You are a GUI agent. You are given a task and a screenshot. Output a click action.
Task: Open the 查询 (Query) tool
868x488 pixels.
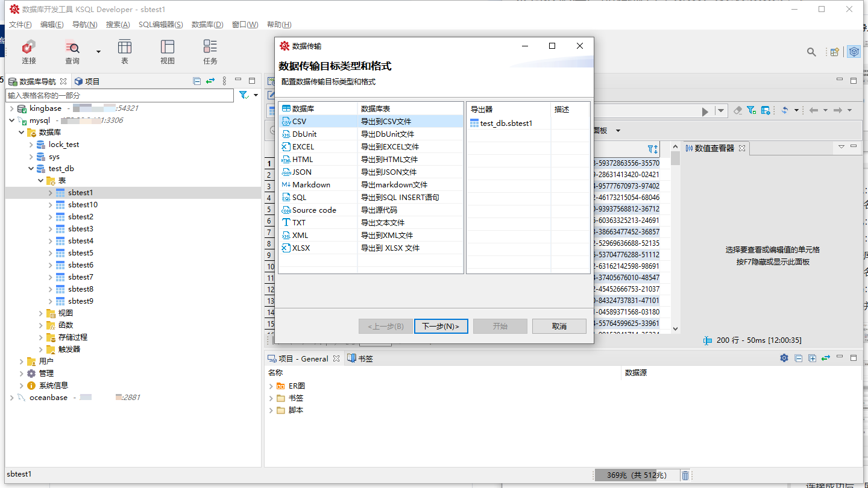pos(72,51)
